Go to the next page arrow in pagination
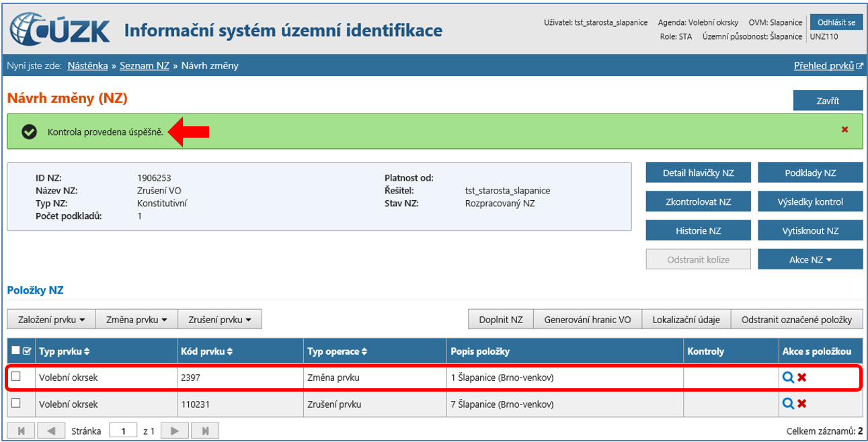 174,431
